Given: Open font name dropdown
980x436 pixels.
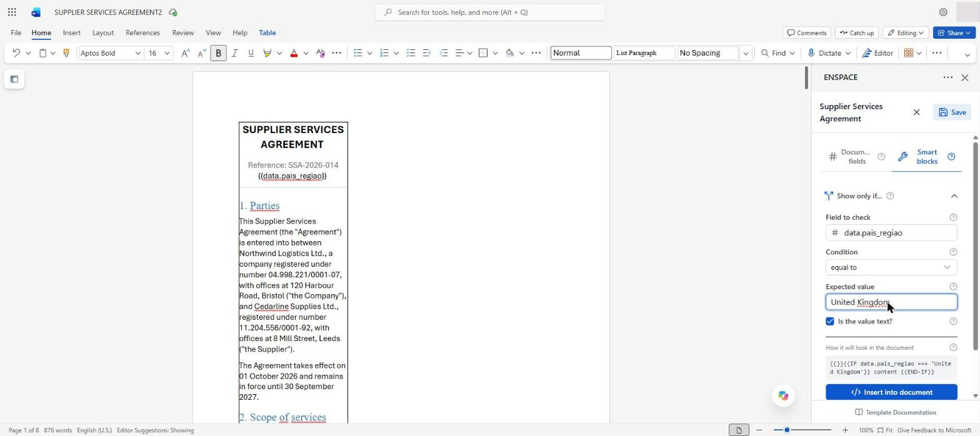Looking at the screenshot, I should (137, 53).
